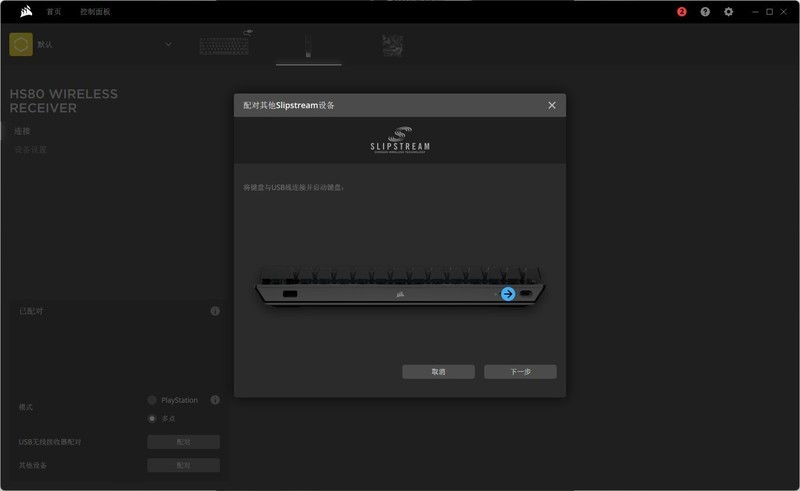Click the yellow default profile icon
Screen dimensions: 800x491
coord(20,44)
